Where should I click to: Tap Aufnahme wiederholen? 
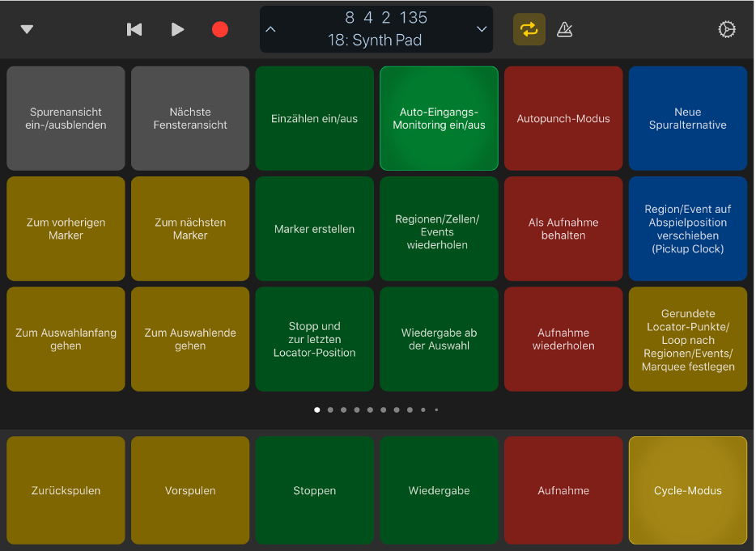(x=563, y=339)
